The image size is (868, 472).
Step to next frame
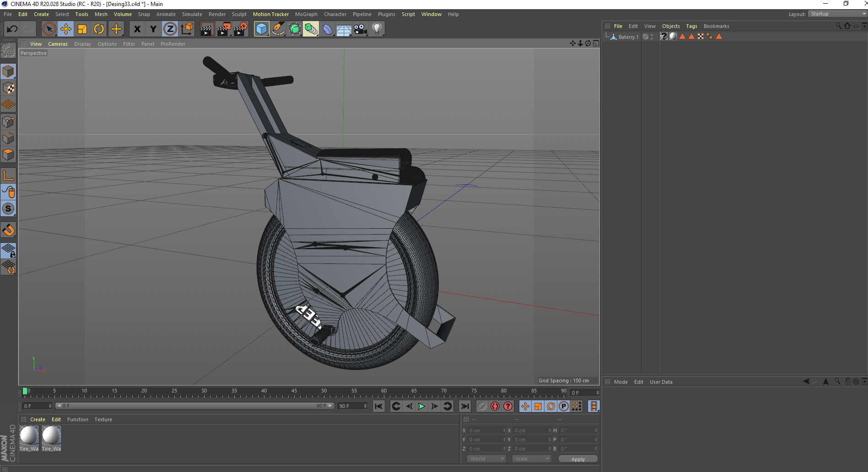pyautogui.click(x=434, y=406)
